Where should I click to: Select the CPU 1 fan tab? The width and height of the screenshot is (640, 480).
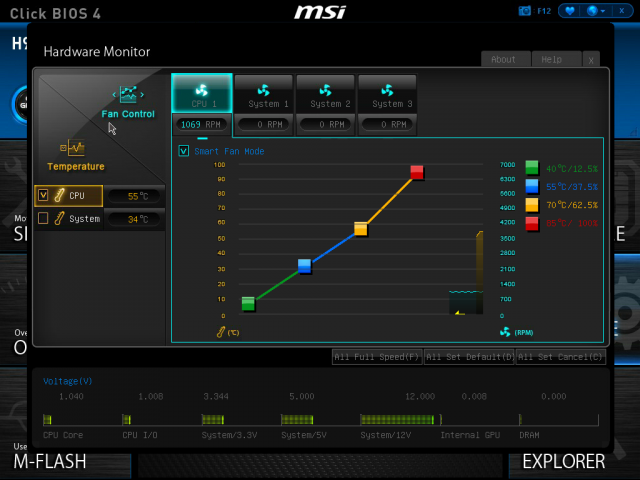[x=202, y=93]
